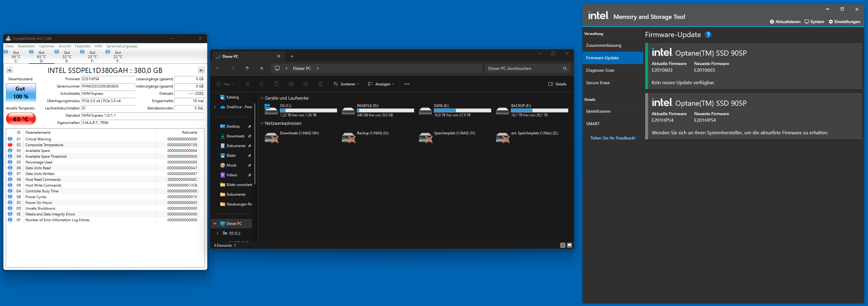Click the Cut scissors icon in Explorer toolbar
The image size is (868, 306).
pyautogui.click(x=247, y=84)
